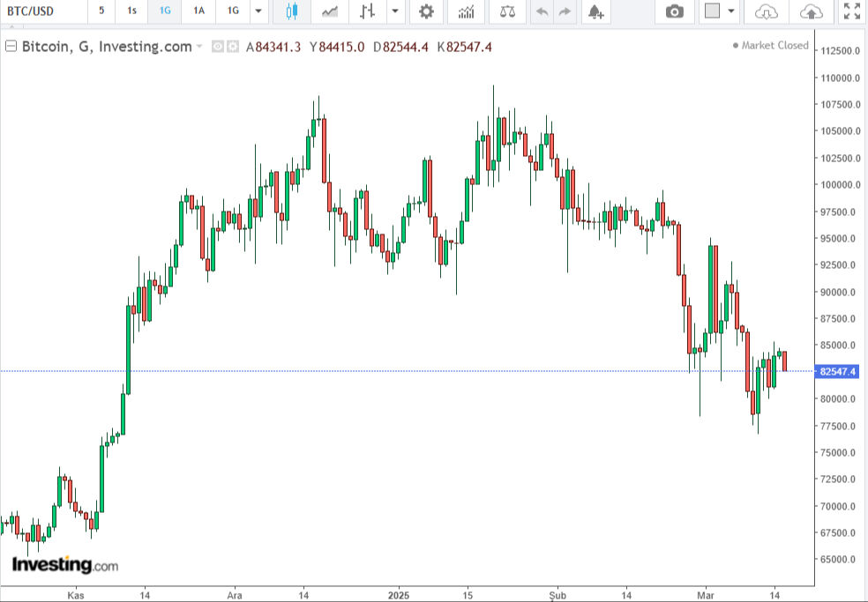Image resolution: width=868 pixels, height=602 pixels.
Task: Take a snapshot with the camera icon
Action: point(675,11)
